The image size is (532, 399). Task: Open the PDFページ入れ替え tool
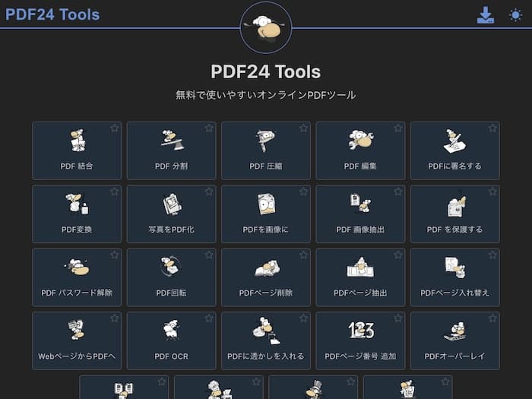[455, 277]
